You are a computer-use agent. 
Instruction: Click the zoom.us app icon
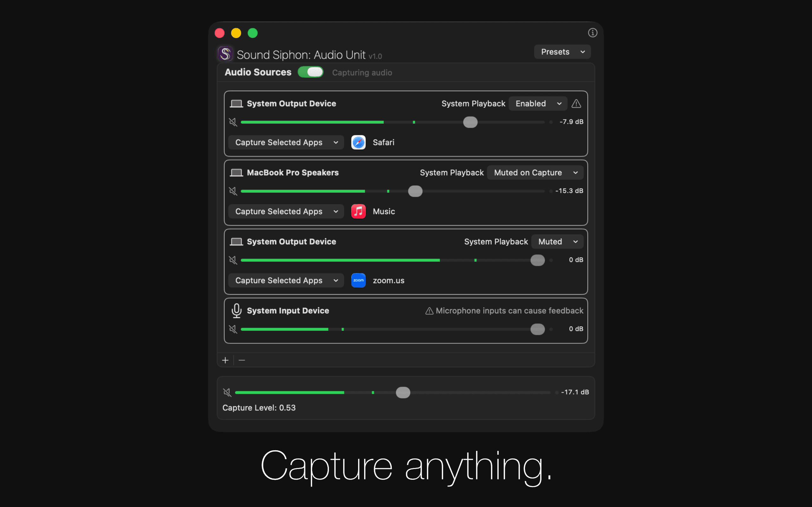click(x=358, y=280)
